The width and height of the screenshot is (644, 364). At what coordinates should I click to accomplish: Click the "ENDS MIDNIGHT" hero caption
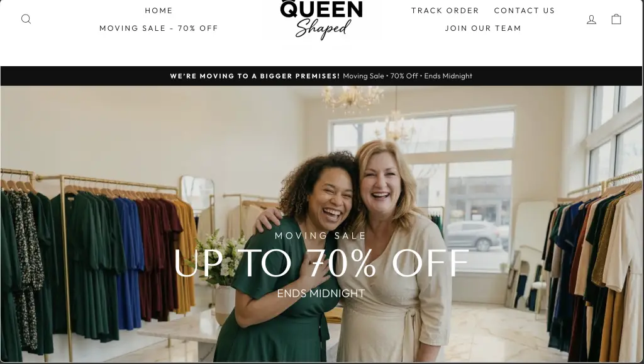click(x=321, y=293)
